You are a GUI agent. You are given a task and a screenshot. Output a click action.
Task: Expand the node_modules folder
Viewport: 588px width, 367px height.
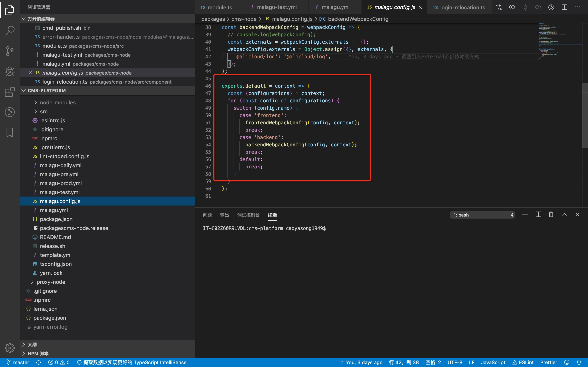58,102
